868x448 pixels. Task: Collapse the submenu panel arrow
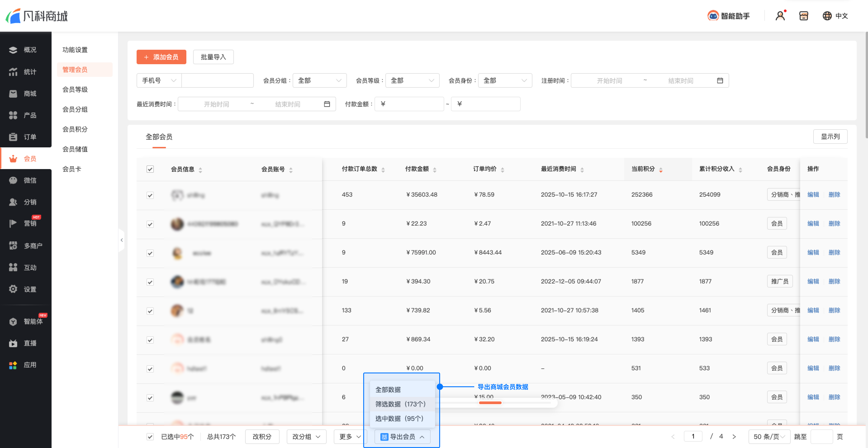(122, 240)
